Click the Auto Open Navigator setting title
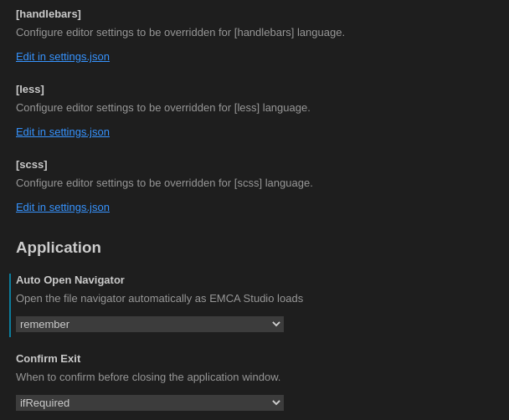The width and height of the screenshot is (509, 420). click(x=70, y=280)
